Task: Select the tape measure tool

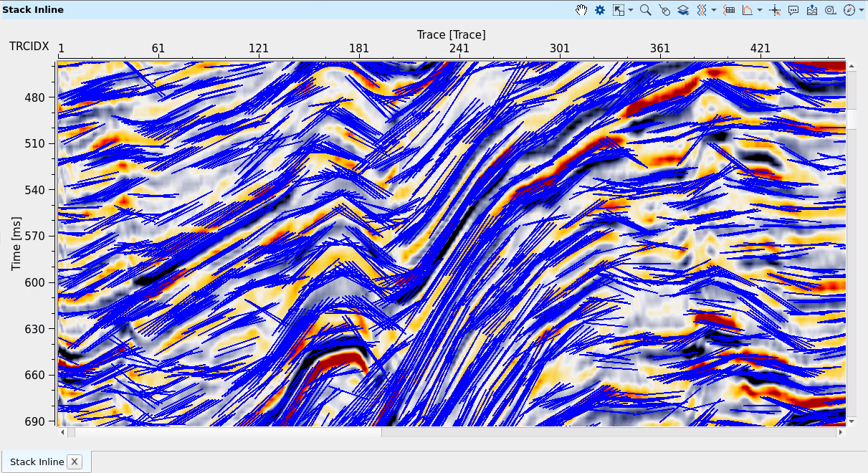Action: pos(829,10)
